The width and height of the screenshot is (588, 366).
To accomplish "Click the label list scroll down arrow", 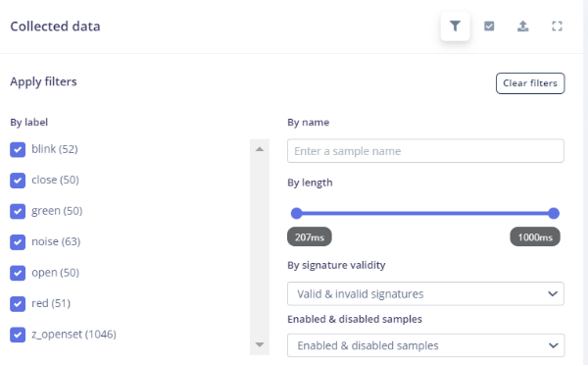I will pyautogui.click(x=260, y=344).
